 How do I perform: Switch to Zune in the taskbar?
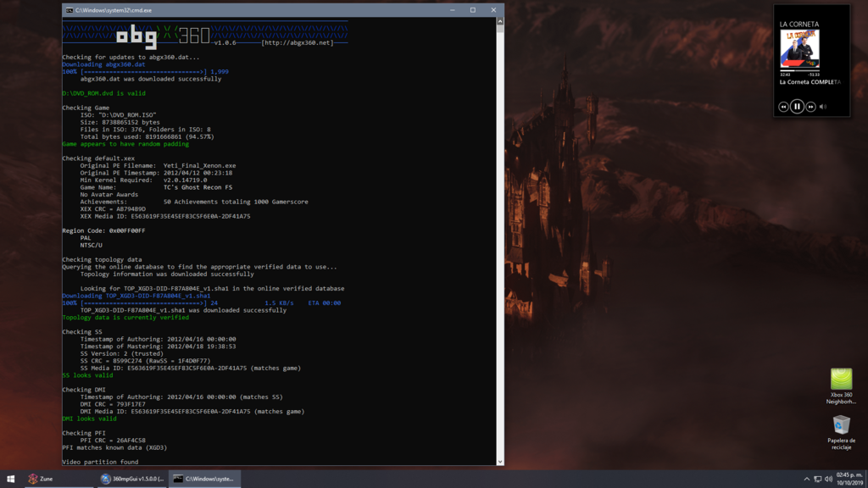click(x=58, y=479)
